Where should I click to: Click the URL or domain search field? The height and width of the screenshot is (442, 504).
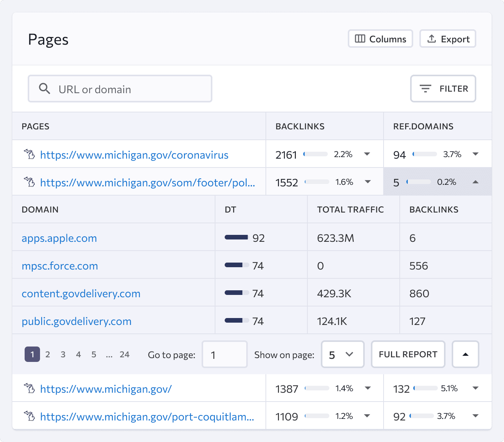tap(120, 89)
